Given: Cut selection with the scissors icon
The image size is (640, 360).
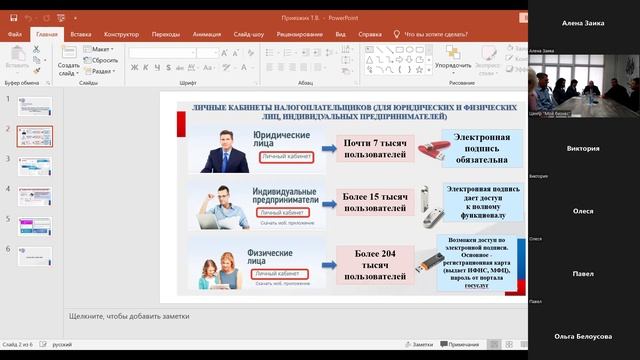Looking at the screenshot, I should 36,49.
